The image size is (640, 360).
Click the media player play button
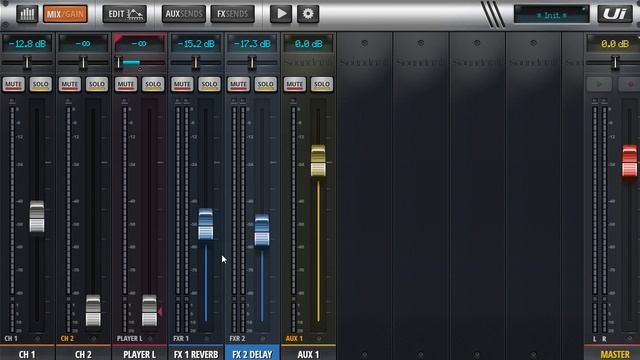[281, 14]
